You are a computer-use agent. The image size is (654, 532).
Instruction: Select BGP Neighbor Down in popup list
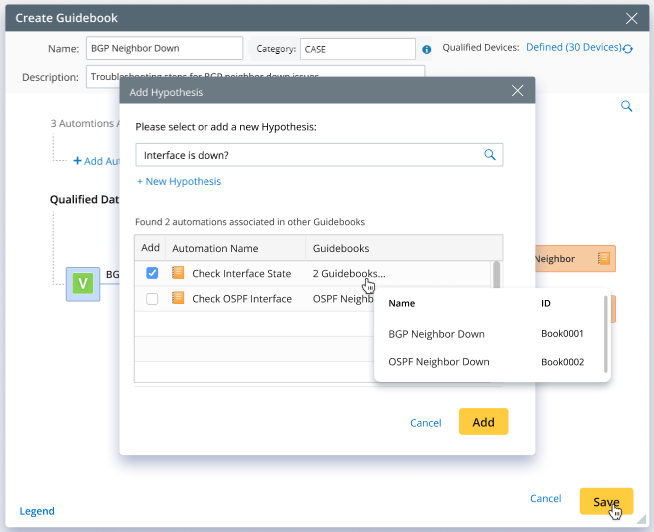click(436, 334)
